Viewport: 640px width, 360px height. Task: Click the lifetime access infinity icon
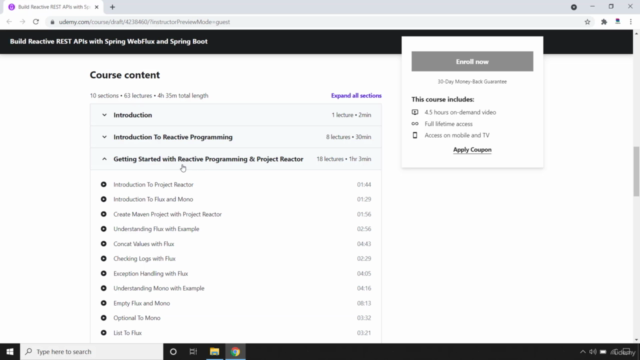point(415,124)
